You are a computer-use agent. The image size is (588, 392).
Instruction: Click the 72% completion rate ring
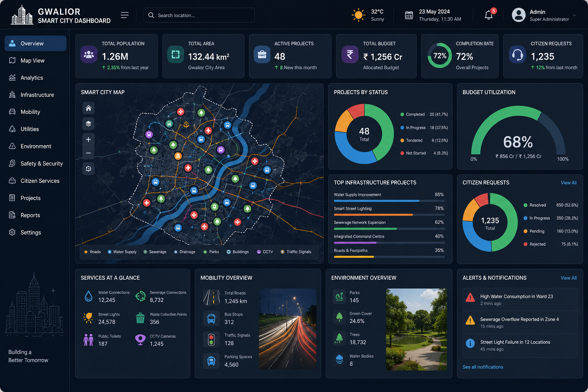pos(439,56)
